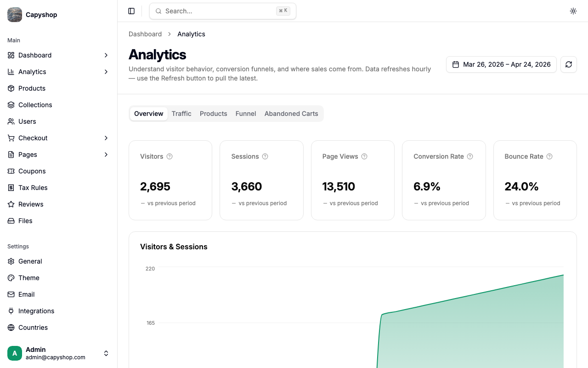Click the Checkout cart icon

click(x=11, y=138)
